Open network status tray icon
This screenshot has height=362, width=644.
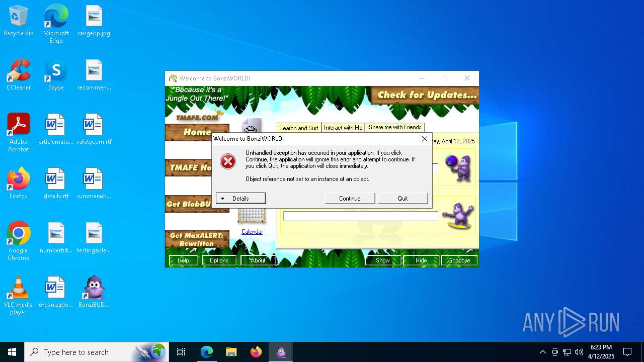tap(567, 352)
